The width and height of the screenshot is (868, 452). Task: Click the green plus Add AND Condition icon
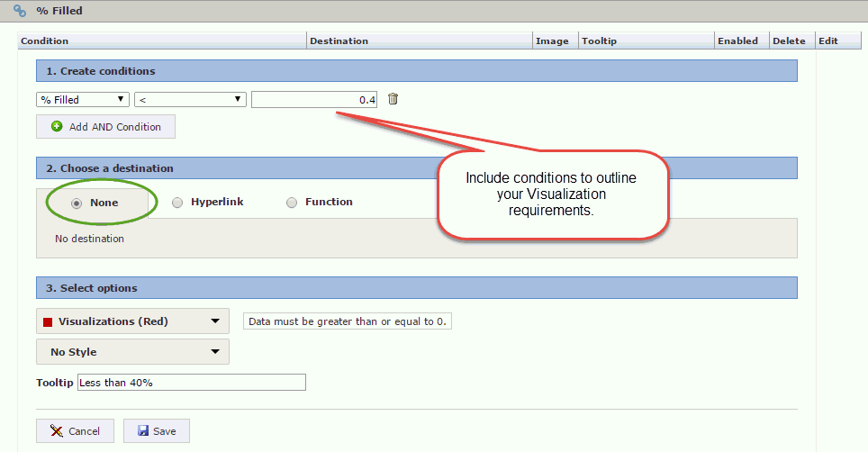coord(57,127)
